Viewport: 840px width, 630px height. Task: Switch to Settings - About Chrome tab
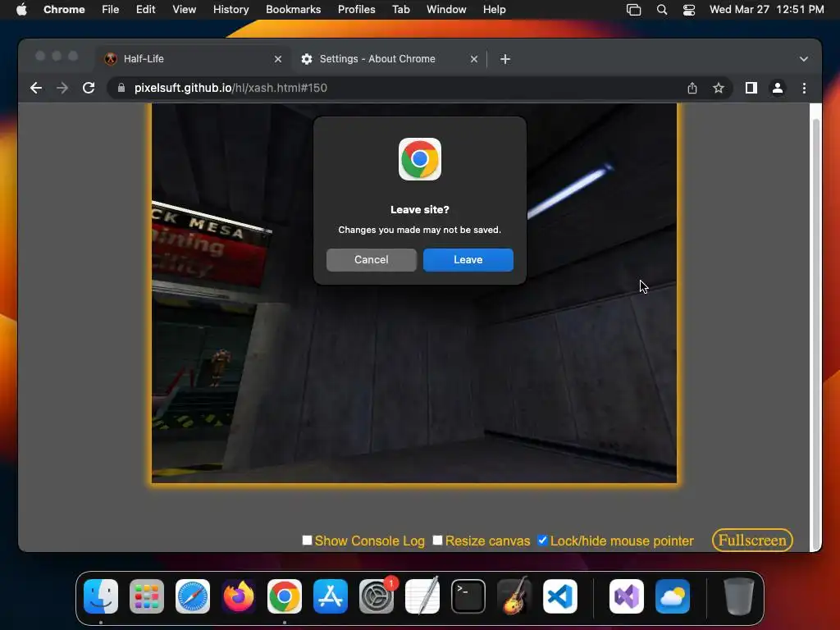(x=389, y=59)
